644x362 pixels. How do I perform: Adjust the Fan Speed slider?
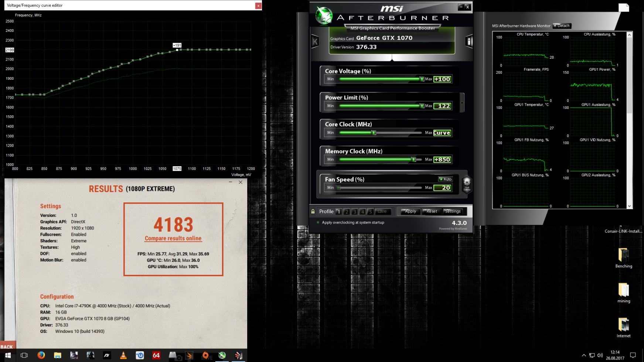380,188
